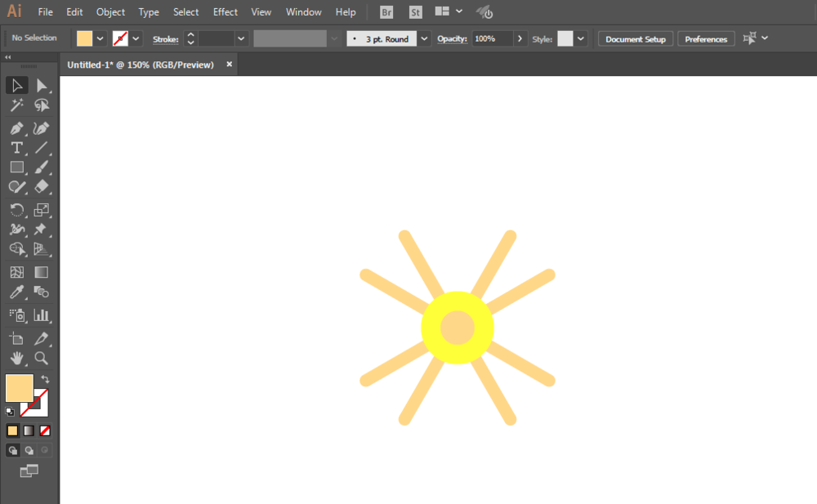817x504 pixels.
Task: Open the Effect menu
Action: click(225, 12)
